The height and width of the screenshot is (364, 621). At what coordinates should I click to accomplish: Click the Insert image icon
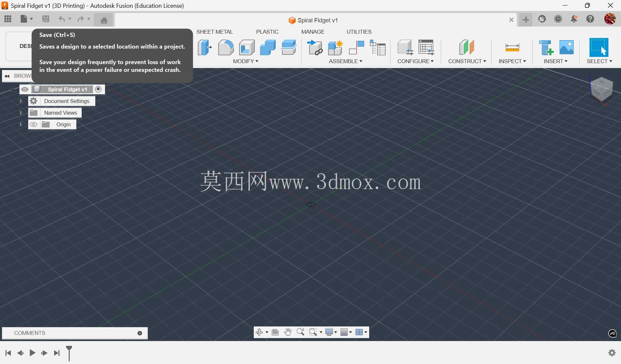567,48
